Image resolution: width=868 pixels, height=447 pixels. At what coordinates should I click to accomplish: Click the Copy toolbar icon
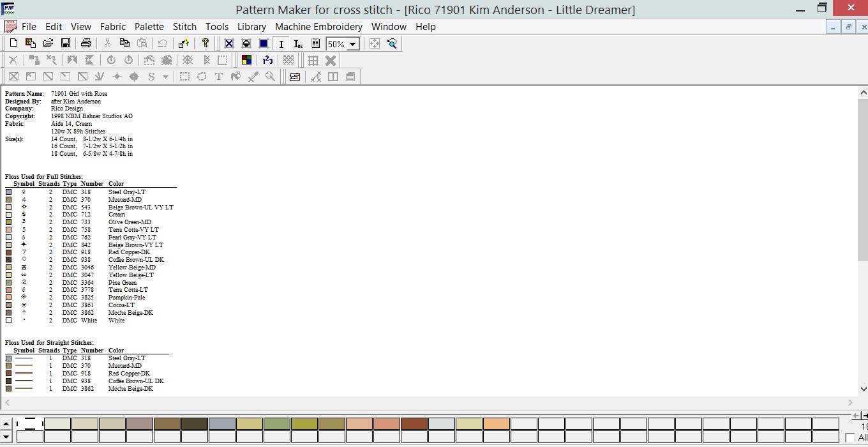click(x=125, y=43)
